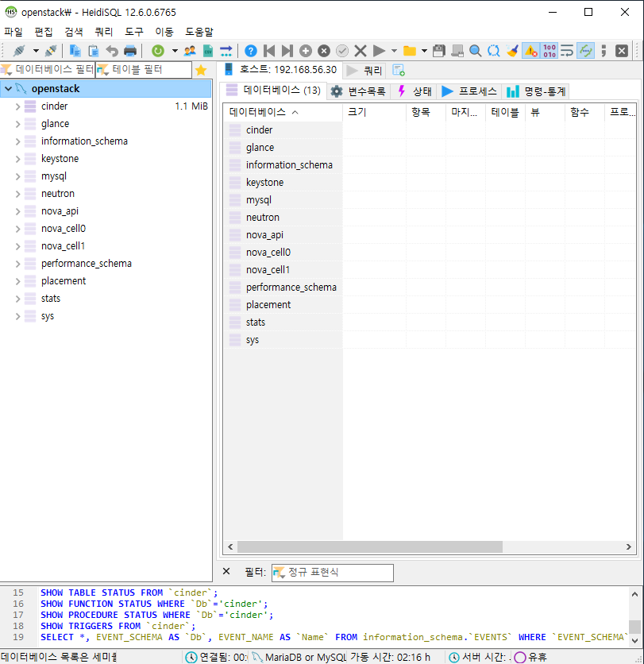Click the CSV file import icon
The image size is (644, 664).
208,51
